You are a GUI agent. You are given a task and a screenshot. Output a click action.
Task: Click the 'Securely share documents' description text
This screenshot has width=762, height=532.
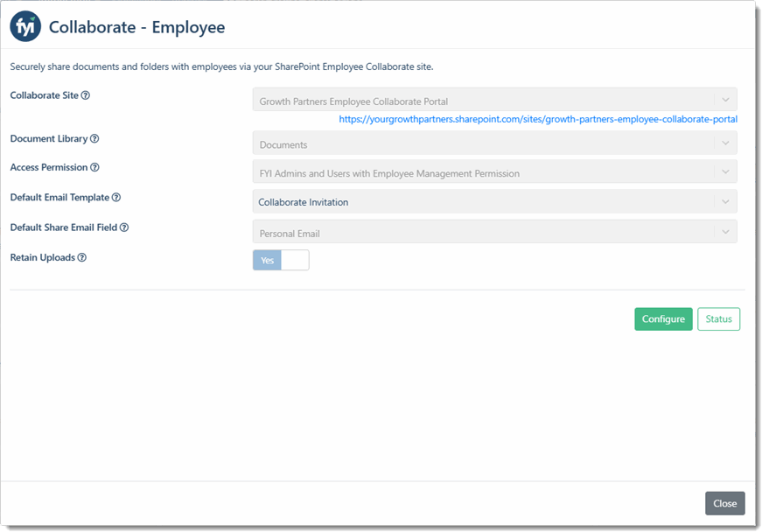[221, 66]
